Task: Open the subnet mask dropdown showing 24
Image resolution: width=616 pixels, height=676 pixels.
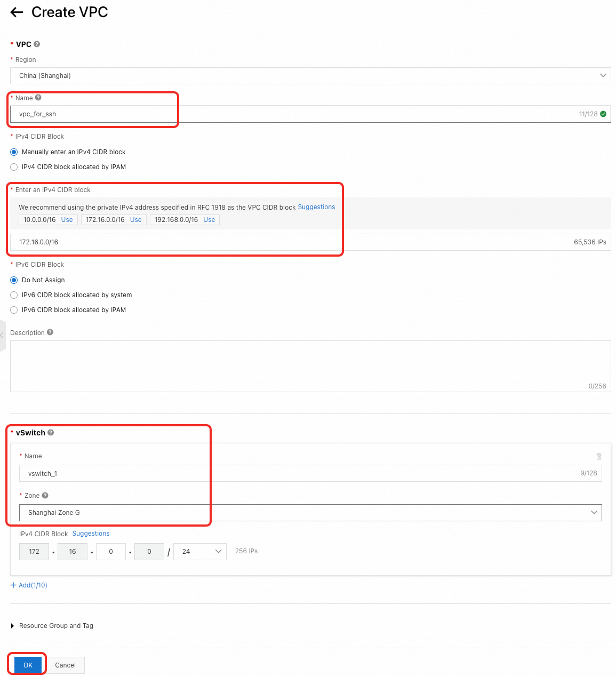Action: (x=200, y=552)
